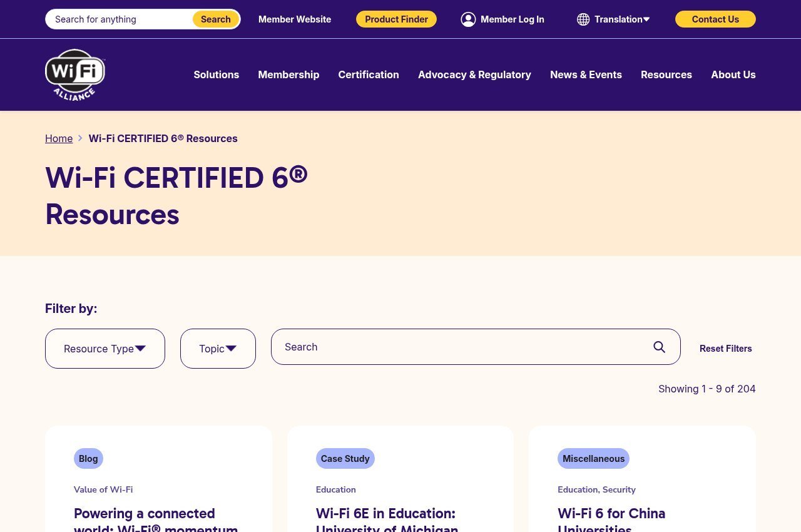801x532 pixels.
Task: Open the Resources menu
Action: click(x=666, y=74)
